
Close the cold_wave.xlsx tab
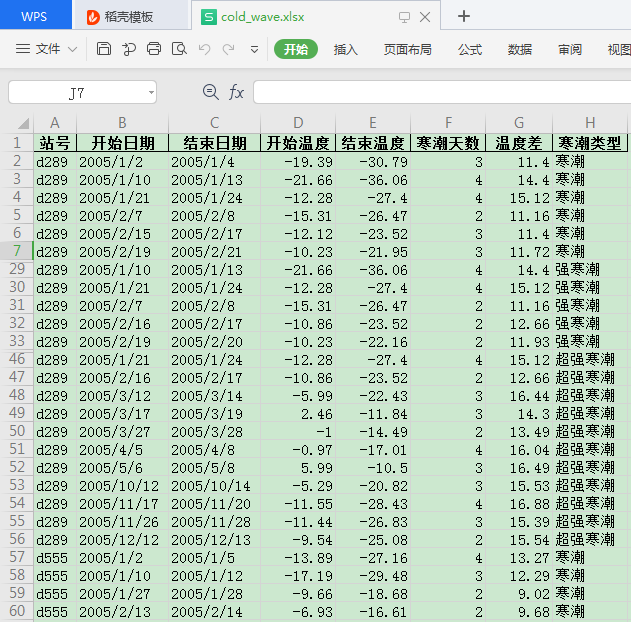tap(425, 17)
